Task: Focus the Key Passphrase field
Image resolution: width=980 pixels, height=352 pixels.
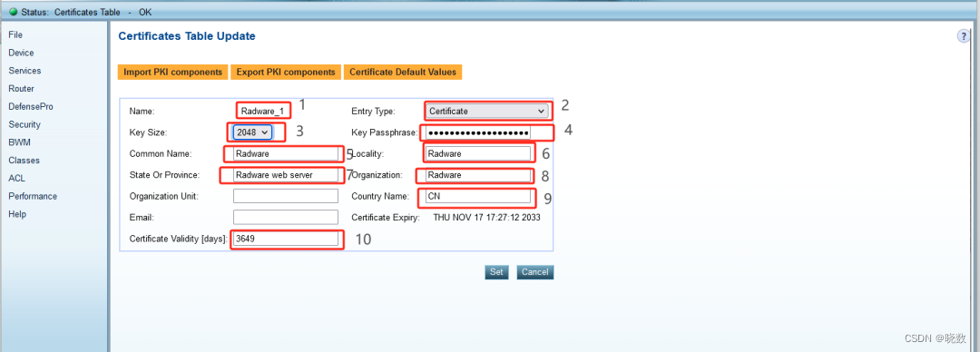Action: (x=478, y=132)
